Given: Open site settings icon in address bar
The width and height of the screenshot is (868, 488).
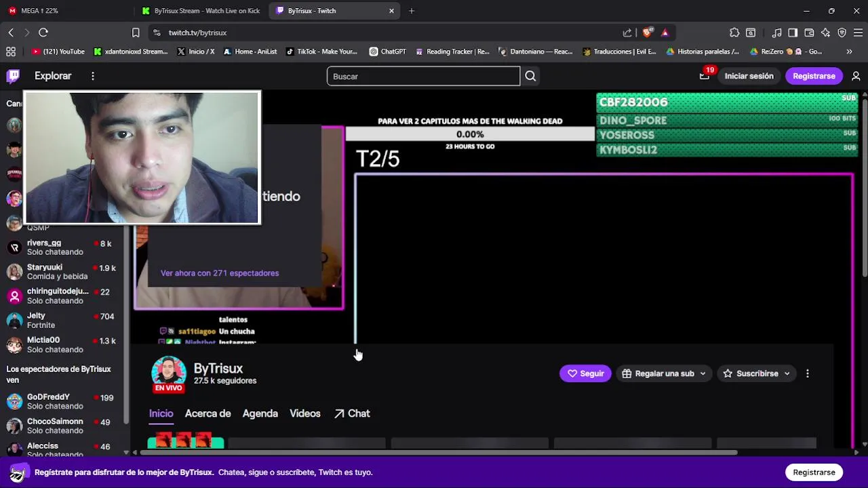Looking at the screenshot, I should point(157,33).
